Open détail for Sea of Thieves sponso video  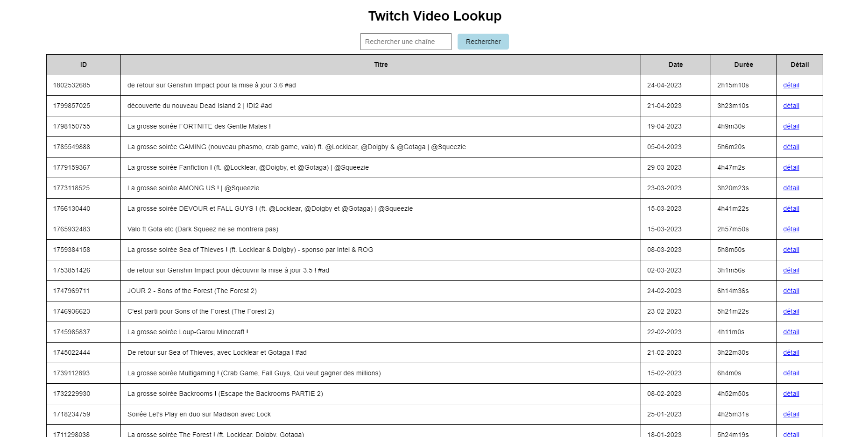791,250
